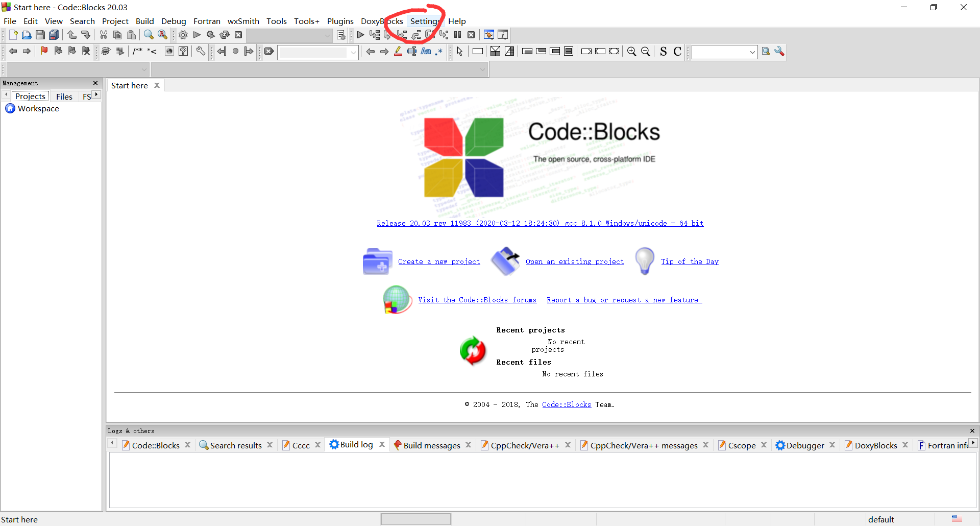This screenshot has height=526, width=980.
Task: Create a new file from toolbar
Action: (13, 35)
